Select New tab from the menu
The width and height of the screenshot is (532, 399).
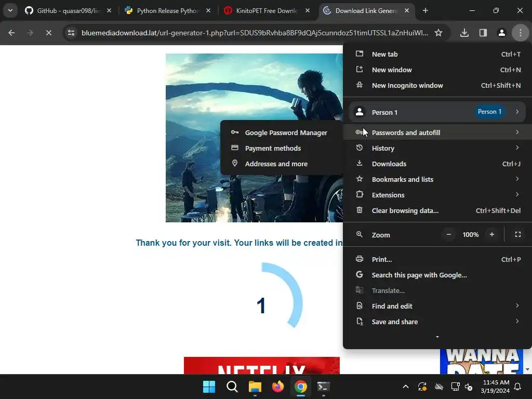[437, 54]
